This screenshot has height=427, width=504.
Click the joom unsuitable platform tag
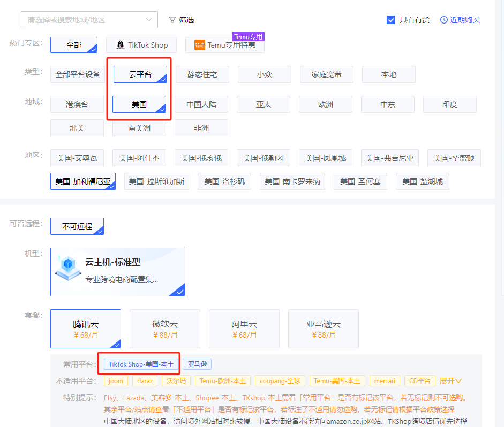(x=116, y=381)
